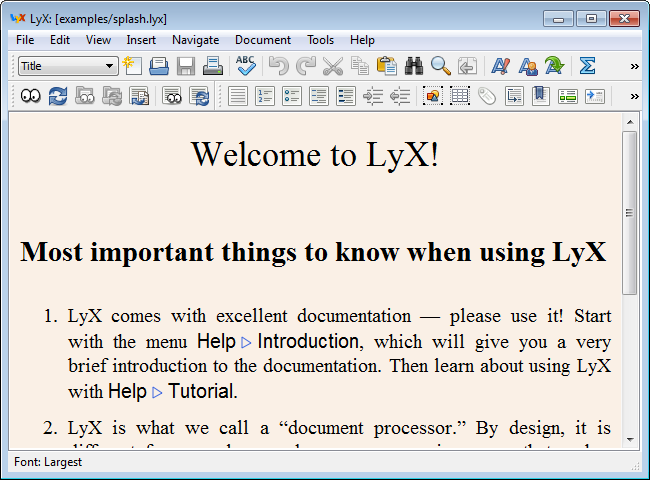
Task: Open Find and Replace binoculars icon
Action: click(x=414, y=66)
